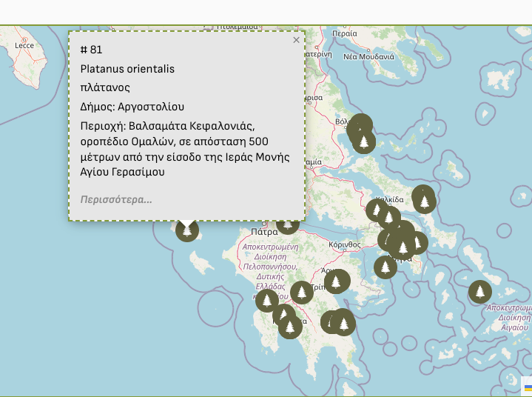Open the Περισσότερα... link in popup
This screenshot has height=397, width=532.
point(116,199)
